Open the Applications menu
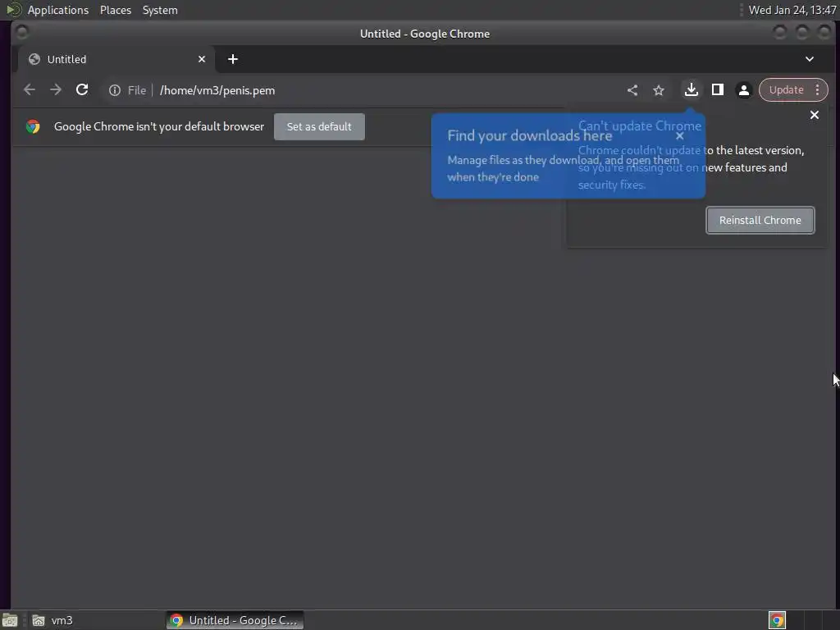Viewport: 840px width, 630px height. tap(58, 10)
